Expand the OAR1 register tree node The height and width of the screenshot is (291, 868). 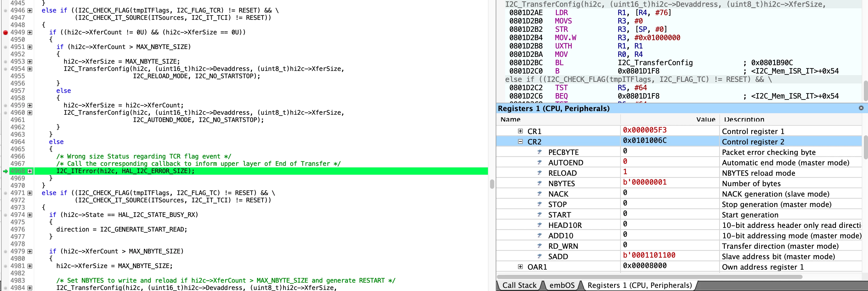(x=520, y=267)
